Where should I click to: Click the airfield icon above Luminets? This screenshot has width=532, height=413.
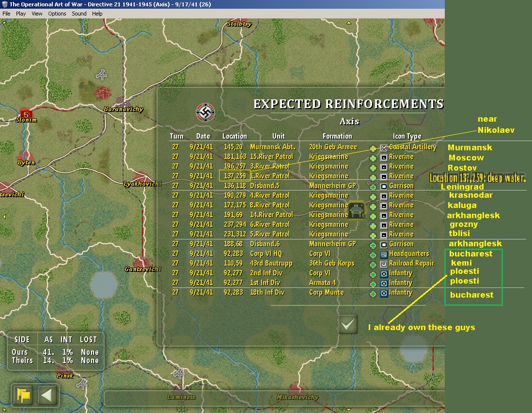[179, 373]
